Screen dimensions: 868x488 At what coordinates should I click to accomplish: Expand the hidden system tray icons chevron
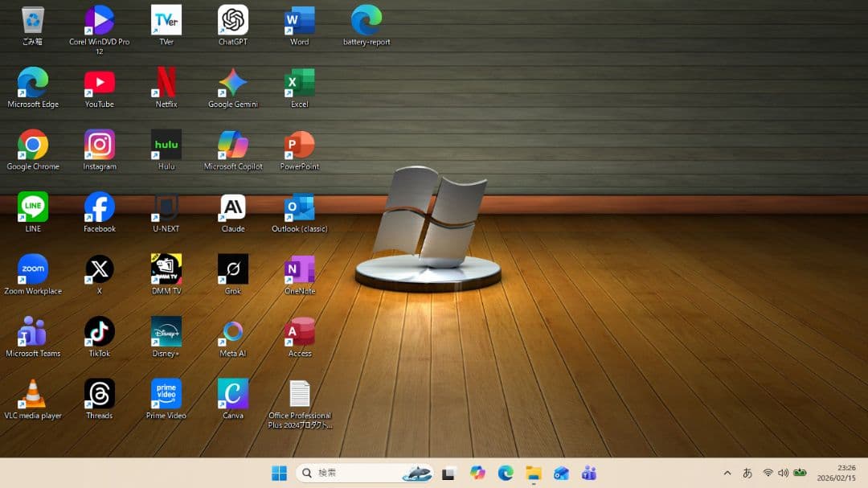coord(727,473)
